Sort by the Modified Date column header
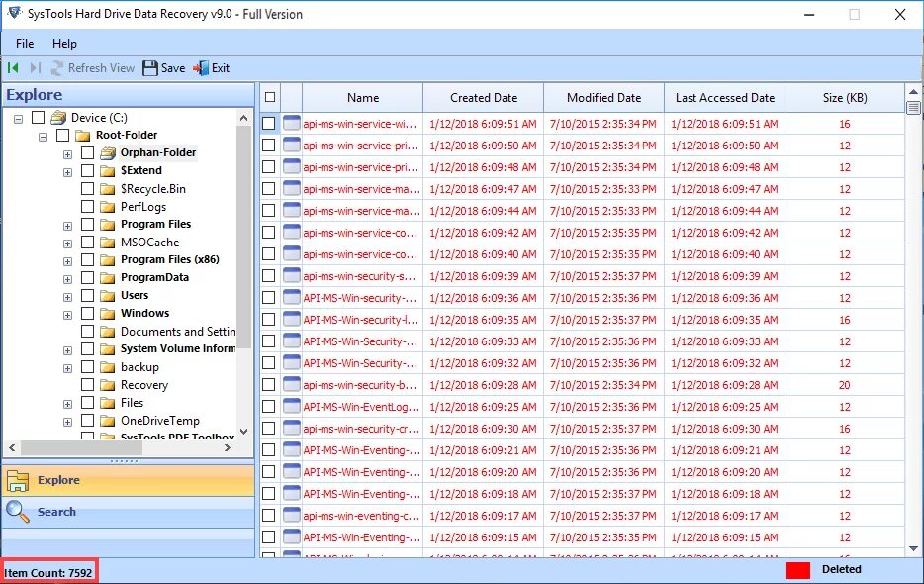The height and width of the screenshot is (584, 924). (x=604, y=97)
